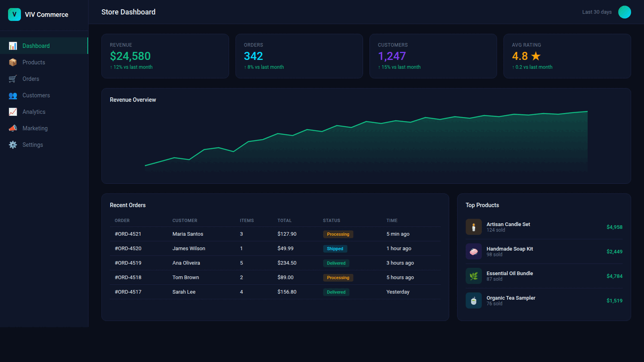Screen dimensions: 644x362
Task: Click the Customers people icon
Action: 13,95
